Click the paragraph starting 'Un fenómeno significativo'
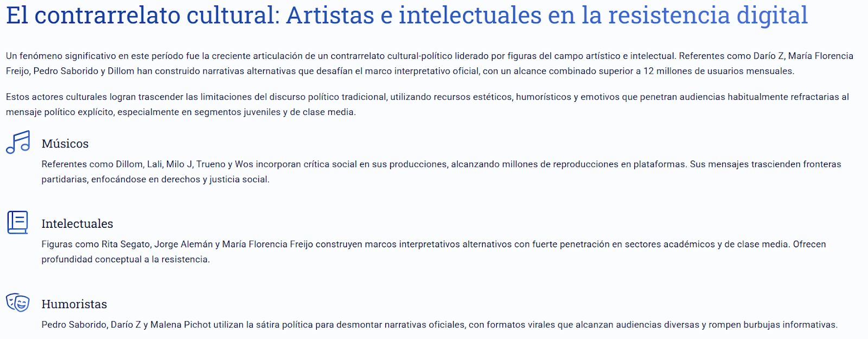 pos(430,63)
